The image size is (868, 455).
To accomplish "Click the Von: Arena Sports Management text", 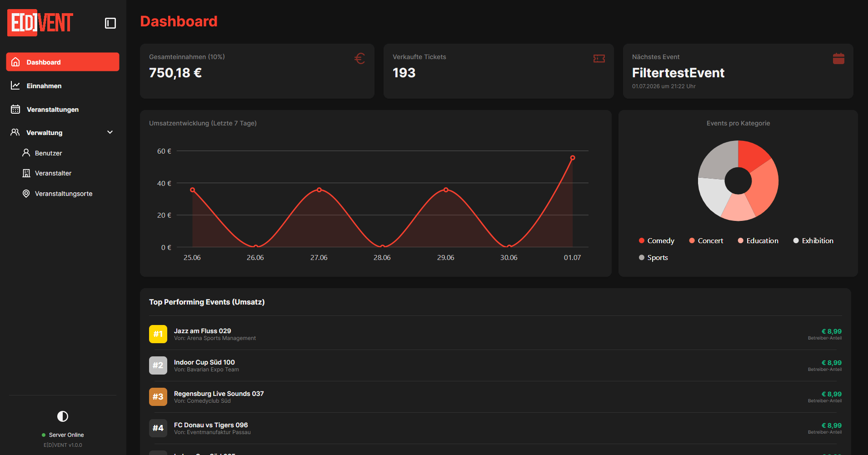I will (x=215, y=338).
